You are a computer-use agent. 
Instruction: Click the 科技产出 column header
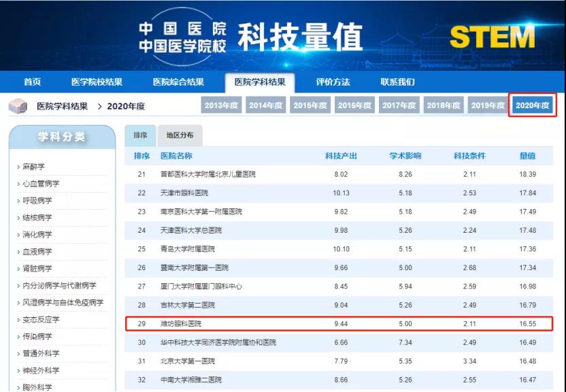pyautogui.click(x=341, y=156)
